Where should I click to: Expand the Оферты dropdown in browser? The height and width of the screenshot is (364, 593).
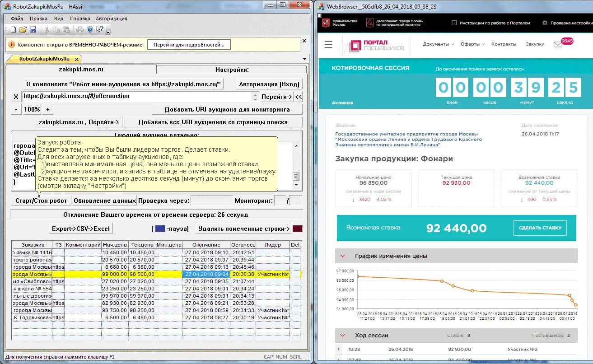click(472, 44)
